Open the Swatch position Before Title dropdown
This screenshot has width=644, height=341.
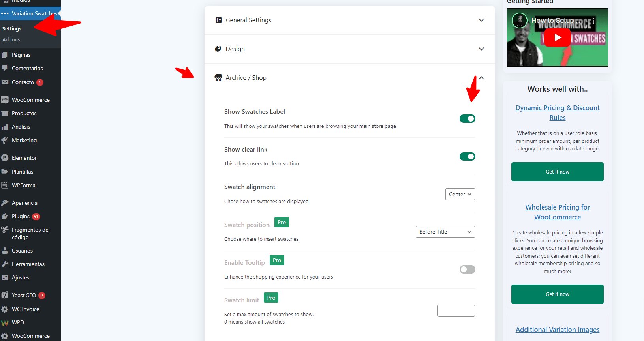(x=445, y=232)
